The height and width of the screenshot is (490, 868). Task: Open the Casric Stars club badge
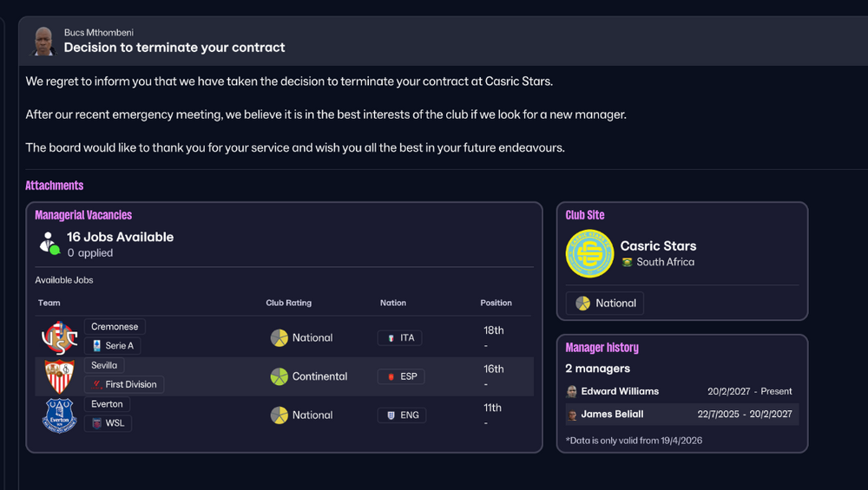(x=589, y=254)
